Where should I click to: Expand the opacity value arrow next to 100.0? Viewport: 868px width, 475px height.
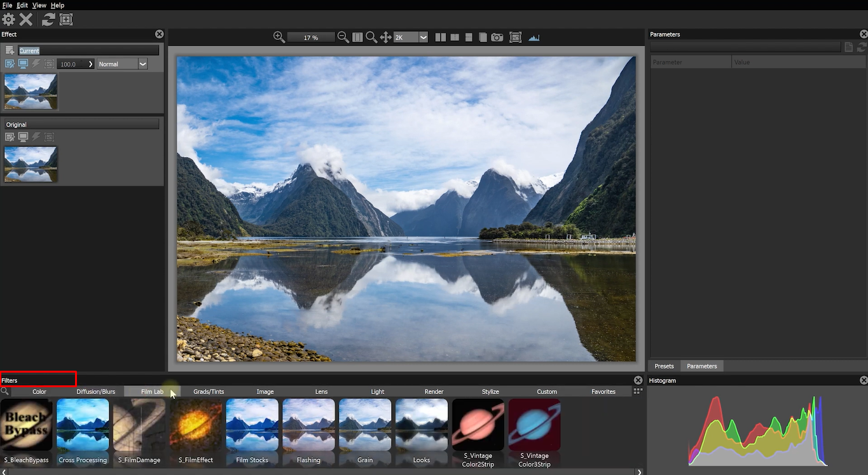pyautogui.click(x=90, y=64)
